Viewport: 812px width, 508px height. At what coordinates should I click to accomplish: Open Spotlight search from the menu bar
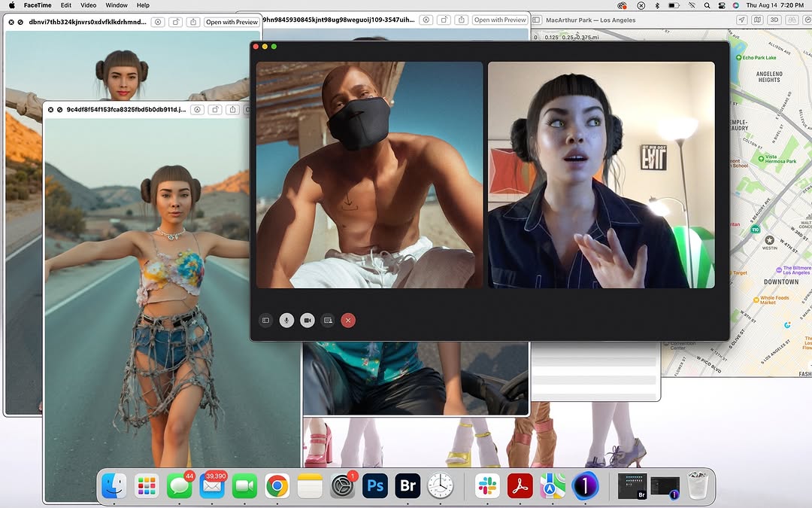pyautogui.click(x=707, y=5)
